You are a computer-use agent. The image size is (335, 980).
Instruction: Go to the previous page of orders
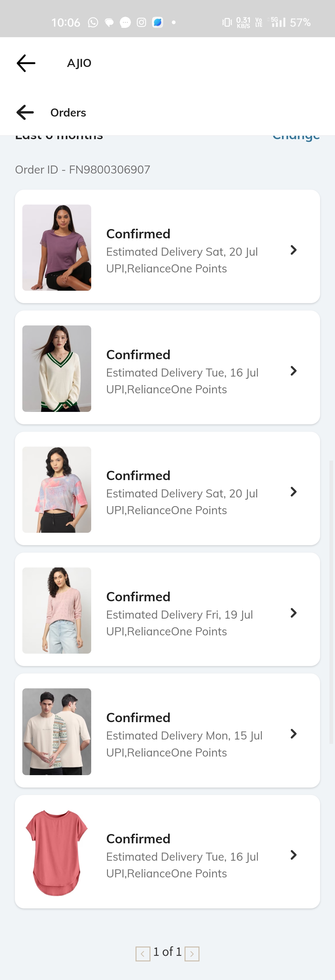143,953
